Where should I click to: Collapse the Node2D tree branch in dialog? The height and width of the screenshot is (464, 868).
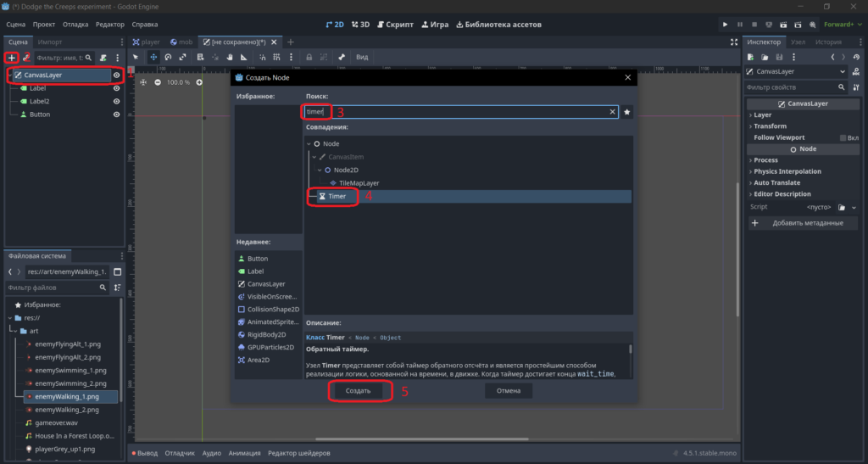320,170
